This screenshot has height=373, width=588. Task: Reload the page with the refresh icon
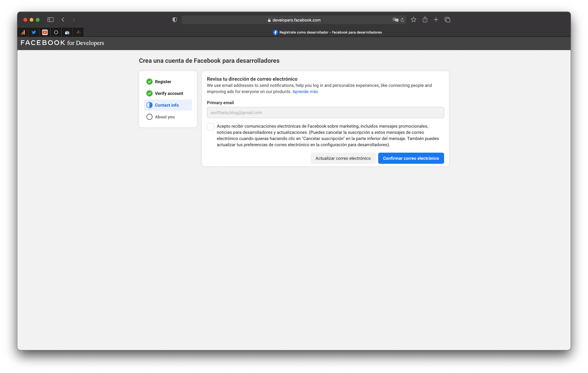(x=402, y=20)
